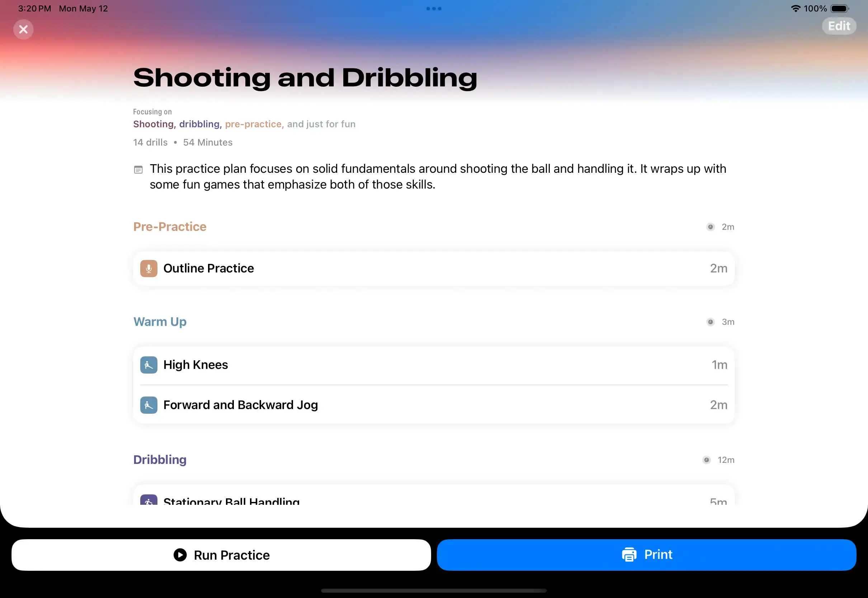Screen dimensions: 868x598
Task: Click the timer icon beside Dribbling 12m
Action: [x=707, y=460]
